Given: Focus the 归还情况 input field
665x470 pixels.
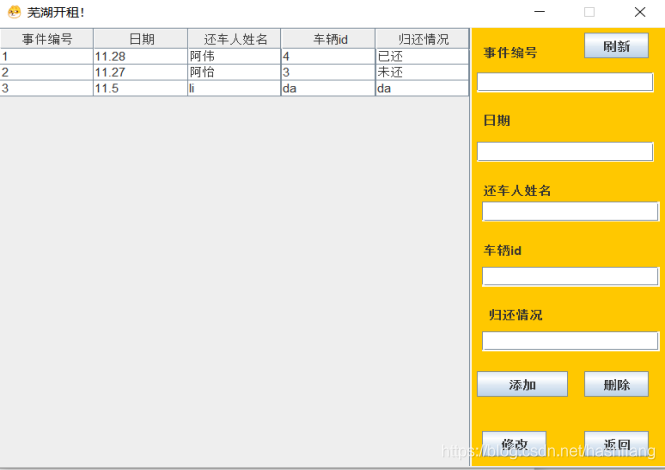Looking at the screenshot, I should (570, 341).
